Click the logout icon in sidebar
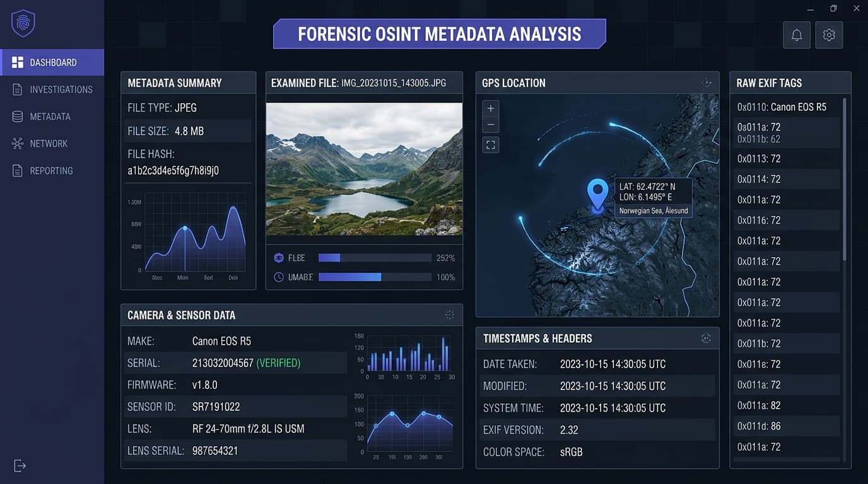The width and height of the screenshot is (868, 484). click(x=20, y=466)
